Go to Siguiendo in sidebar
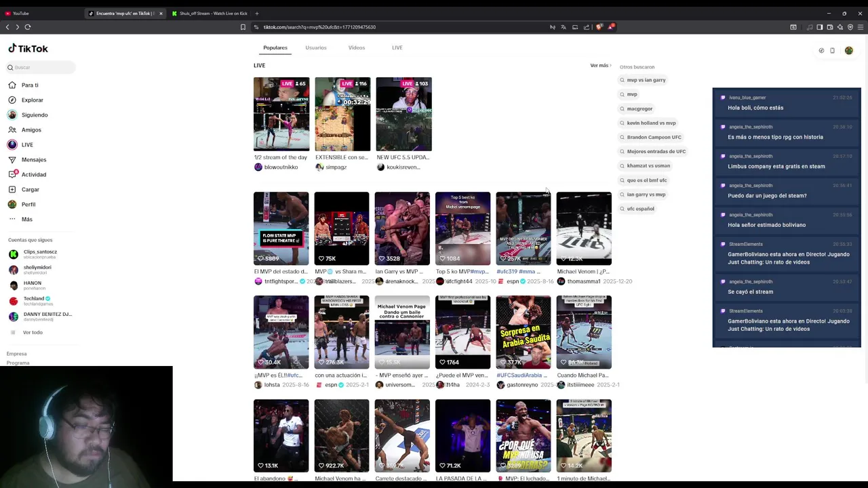Viewport: 868px width, 488px height. tap(28, 115)
